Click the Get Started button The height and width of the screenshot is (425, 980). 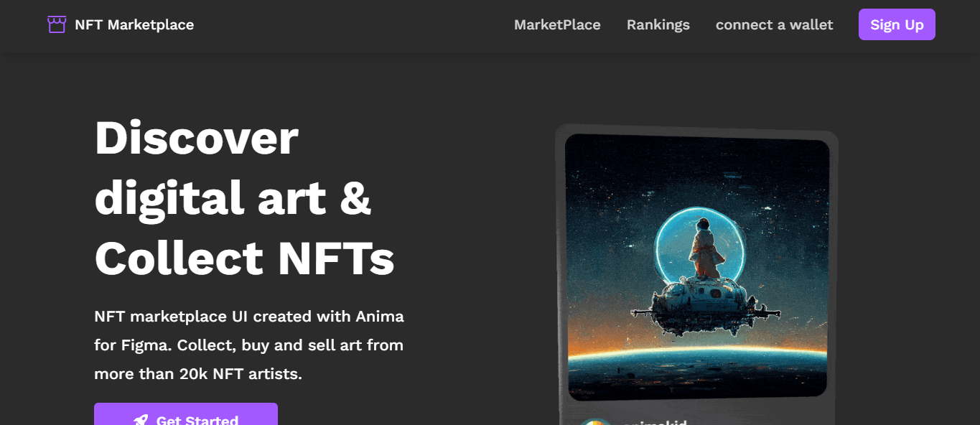pos(185,418)
